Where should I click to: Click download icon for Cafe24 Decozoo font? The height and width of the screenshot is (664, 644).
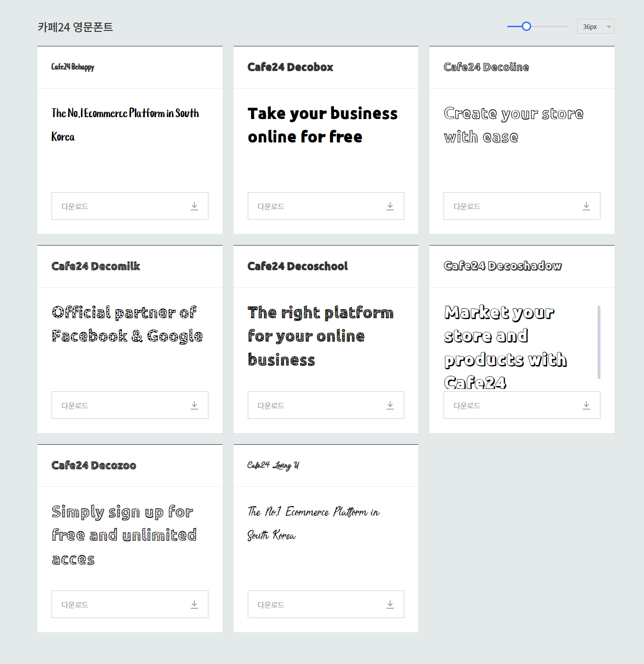pos(194,604)
